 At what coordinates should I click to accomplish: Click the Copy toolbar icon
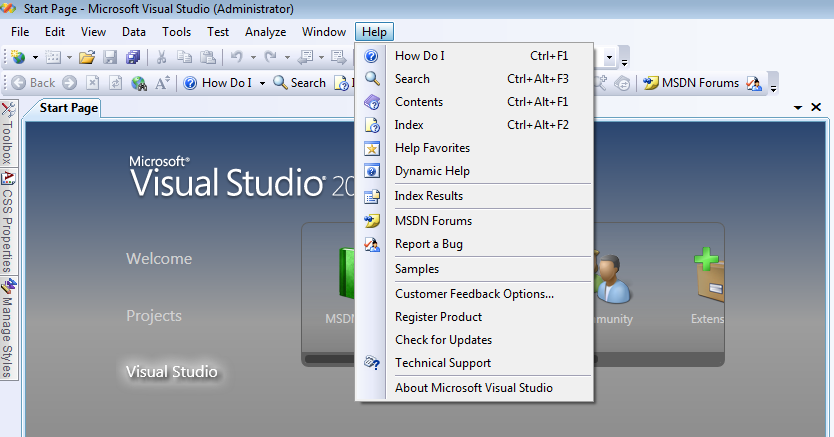185,57
